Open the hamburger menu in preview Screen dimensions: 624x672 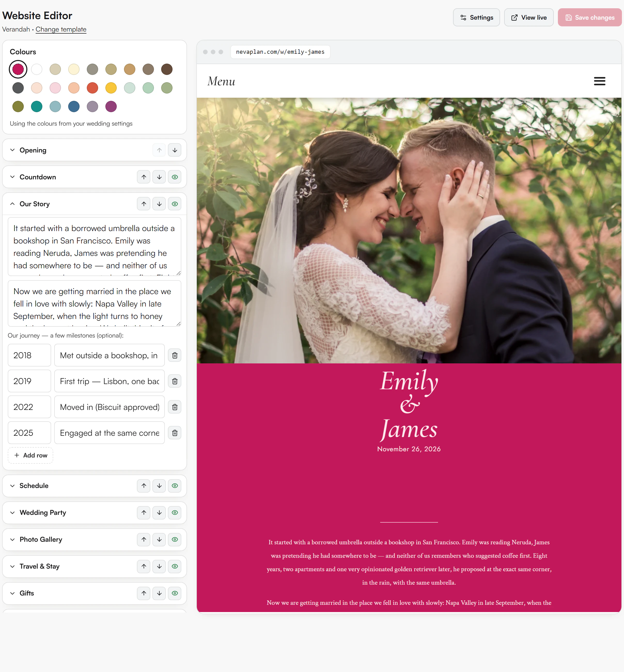[x=599, y=81]
